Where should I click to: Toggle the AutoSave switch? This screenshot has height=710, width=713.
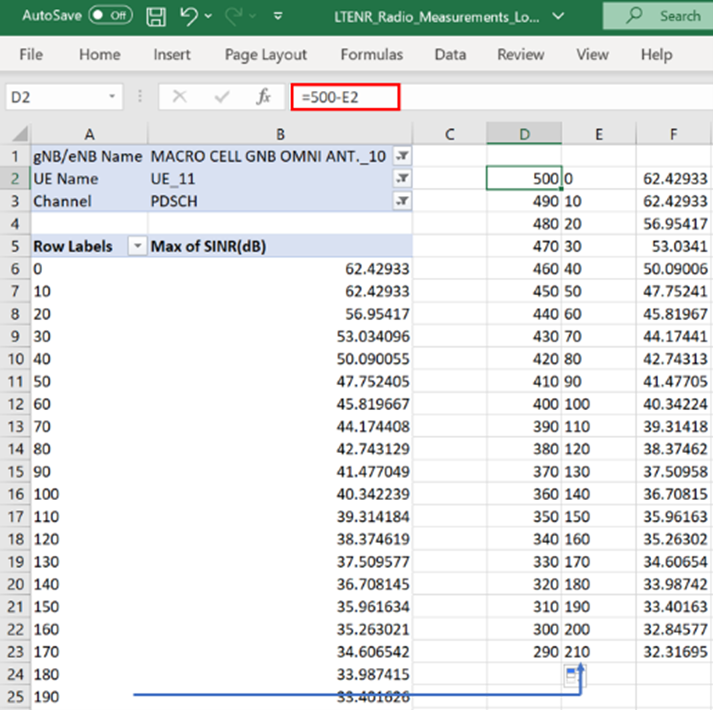[109, 16]
